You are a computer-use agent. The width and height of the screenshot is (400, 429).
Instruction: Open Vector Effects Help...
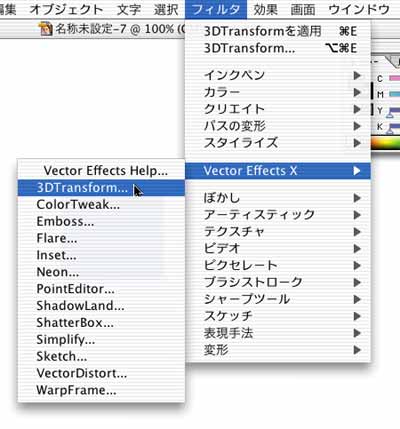(x=101, y=171)
